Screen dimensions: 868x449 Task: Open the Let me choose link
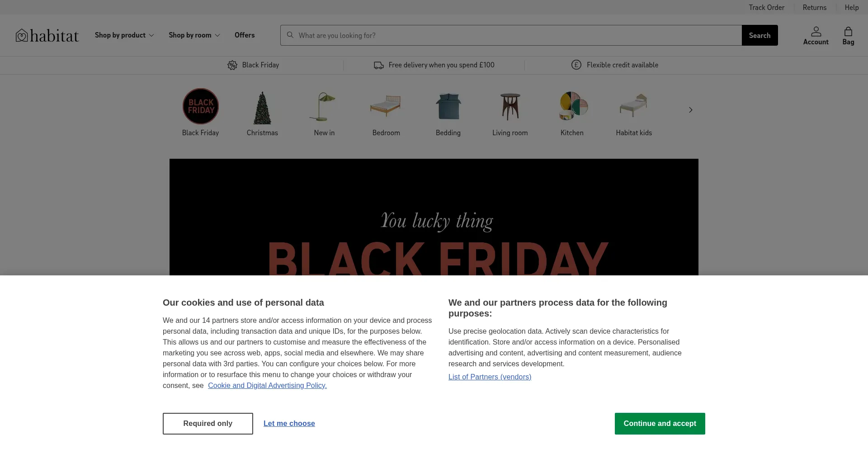(x=289, y=424)
